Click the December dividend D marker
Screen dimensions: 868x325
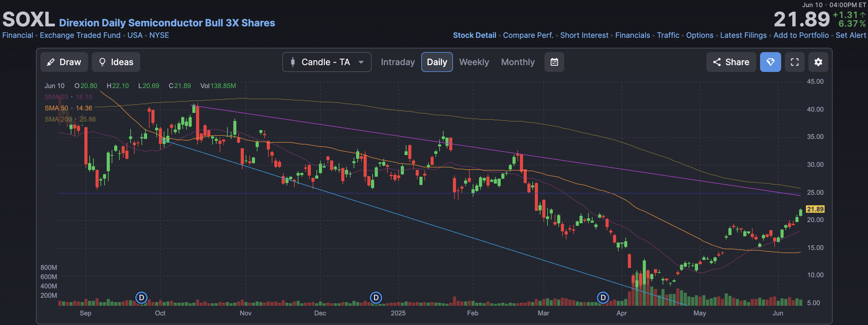coord(376,298)
